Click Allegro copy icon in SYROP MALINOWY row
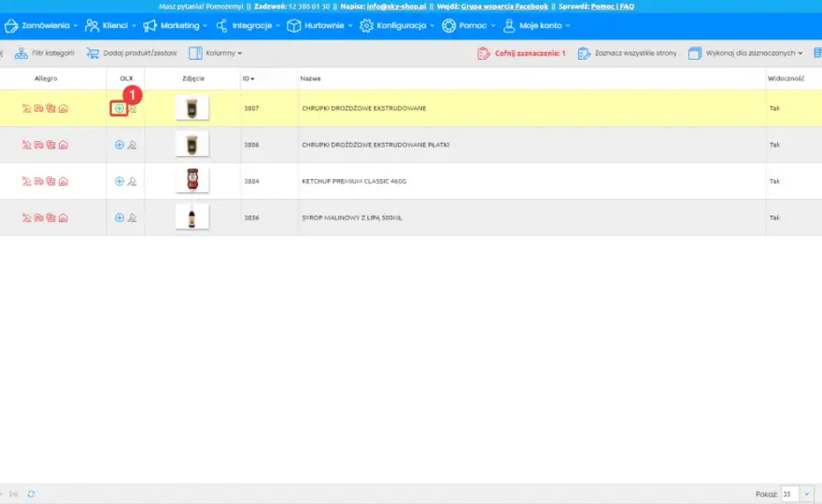Image resolution: width=822 pixels, height=504 pixels. point(50,217)
